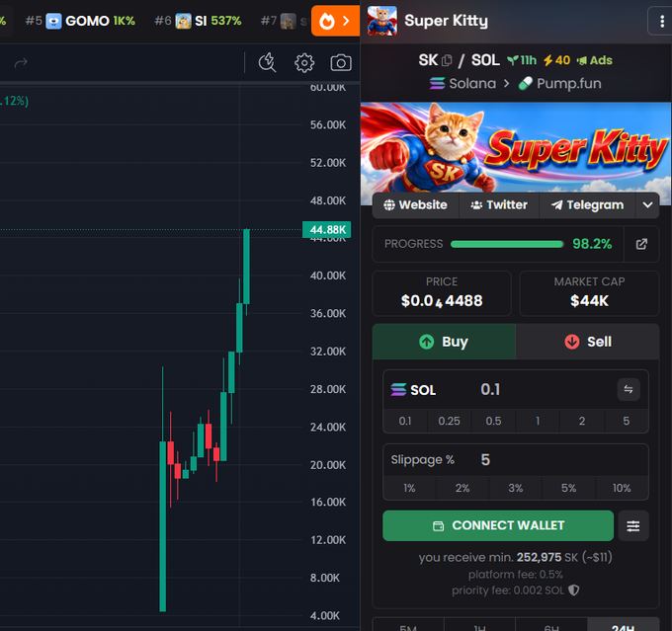Select the 2 SOL preset
672x631 pixels.
click(x=582, y=421)
